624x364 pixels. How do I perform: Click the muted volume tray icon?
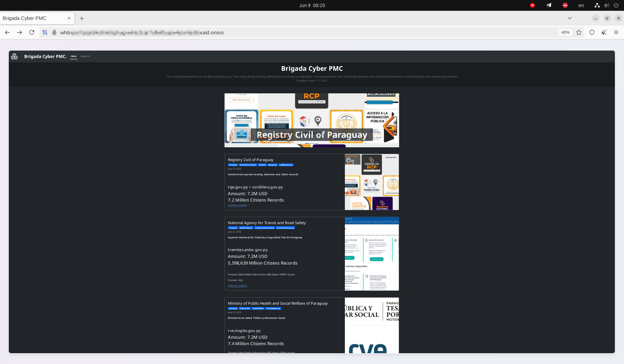(x=606, y=5)
